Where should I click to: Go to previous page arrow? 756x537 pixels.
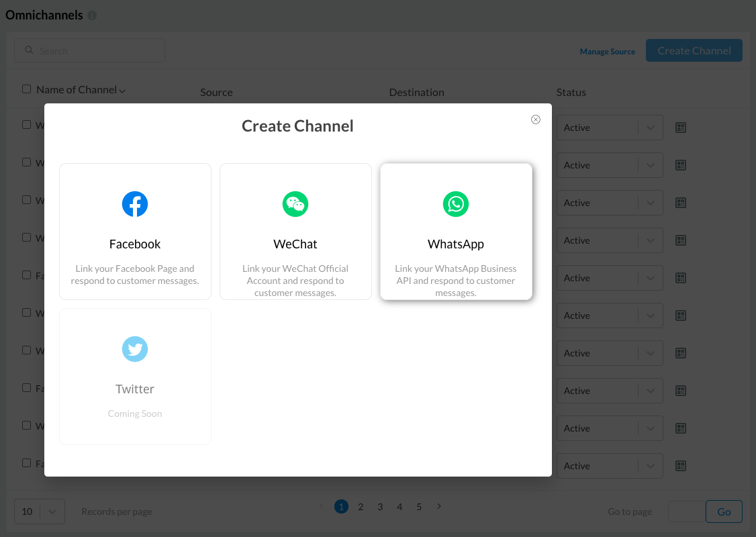coord(322,506)
